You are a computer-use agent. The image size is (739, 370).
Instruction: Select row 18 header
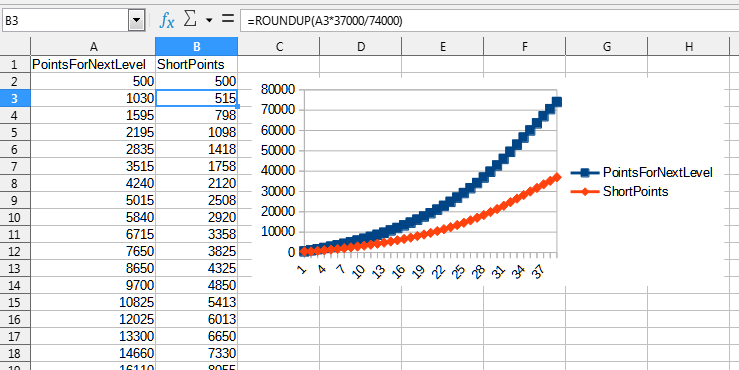coord(15,353)
